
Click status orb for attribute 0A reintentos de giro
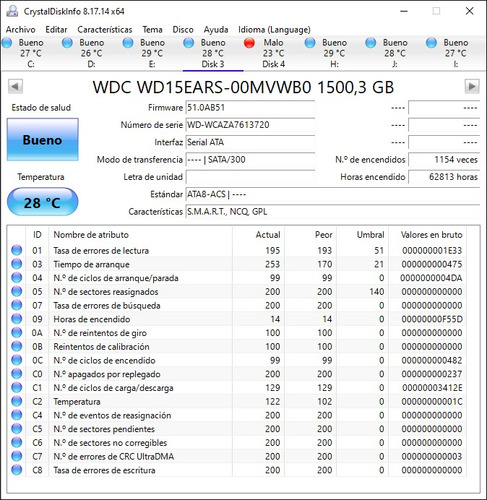(x=17, y=332)
